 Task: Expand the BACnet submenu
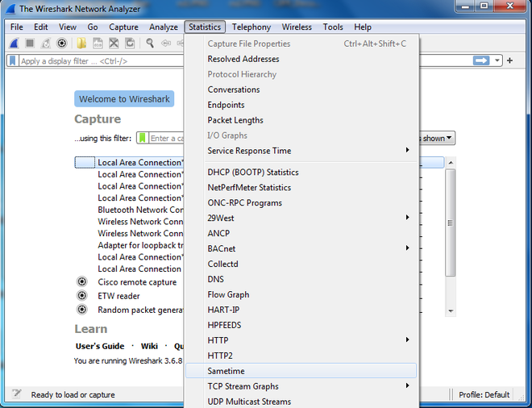[301, 248]
